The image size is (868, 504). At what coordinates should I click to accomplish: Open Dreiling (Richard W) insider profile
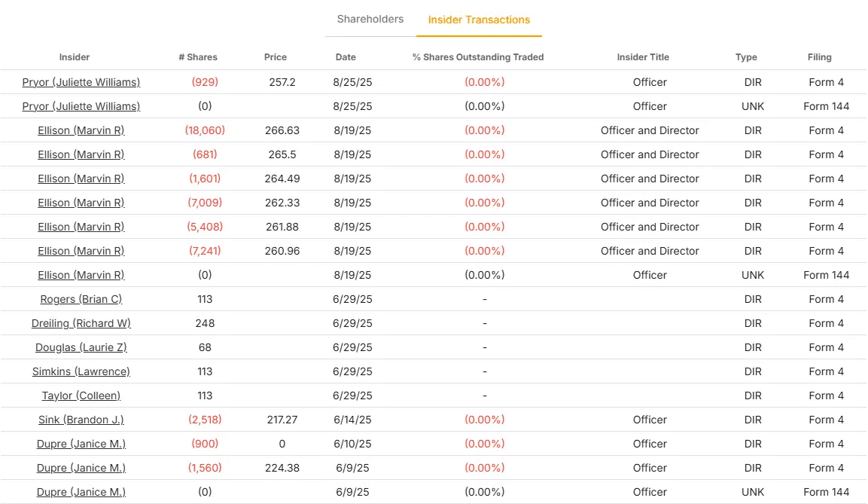click(81, 323)
